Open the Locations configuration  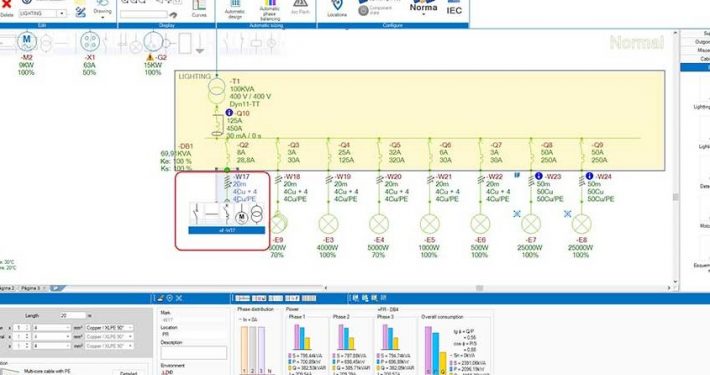(337, 9)
